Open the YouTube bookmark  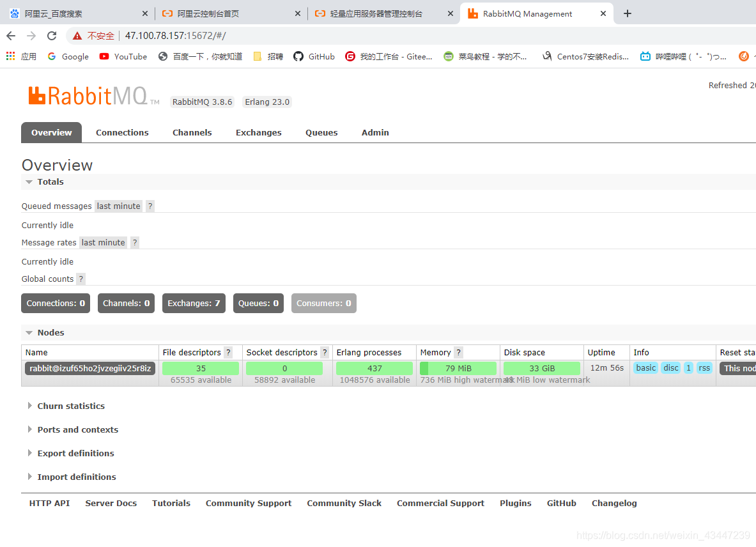[x=123, y=56]
